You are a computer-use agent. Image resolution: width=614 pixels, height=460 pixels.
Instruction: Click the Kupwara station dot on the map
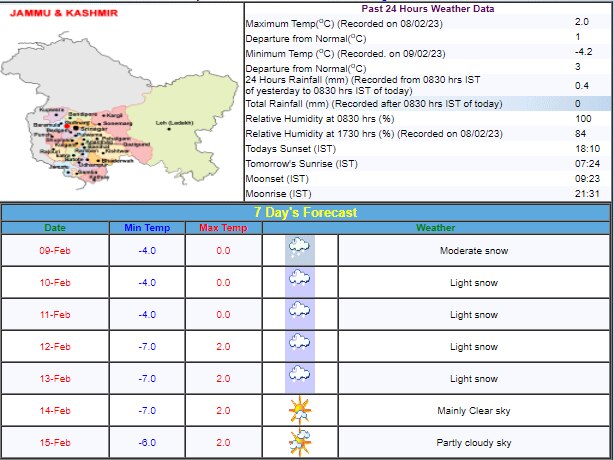coord(56,115)
